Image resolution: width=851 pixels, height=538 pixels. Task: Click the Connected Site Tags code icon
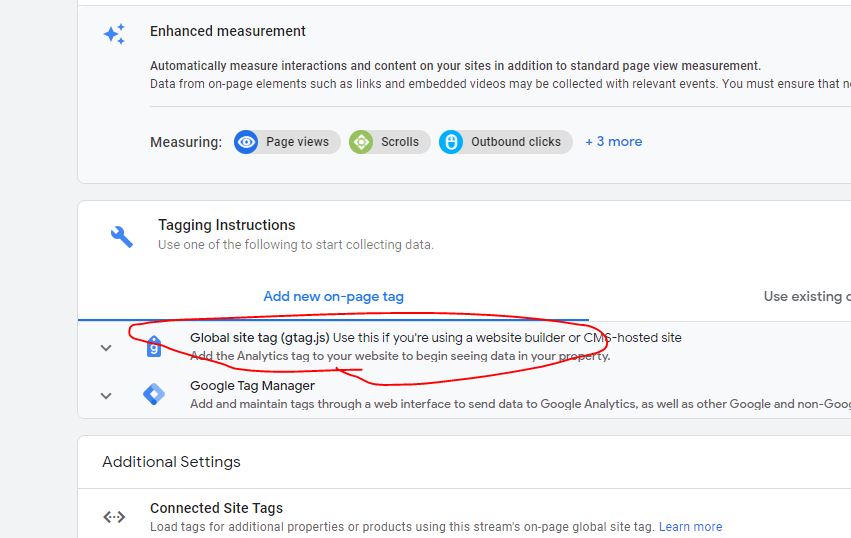click(x=115, y=517)
